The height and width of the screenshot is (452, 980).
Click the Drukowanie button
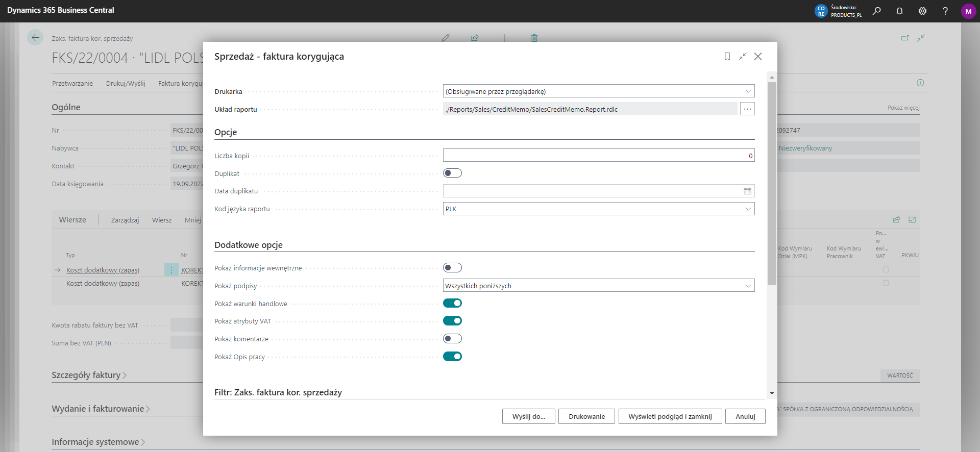(x=587, y=416)
